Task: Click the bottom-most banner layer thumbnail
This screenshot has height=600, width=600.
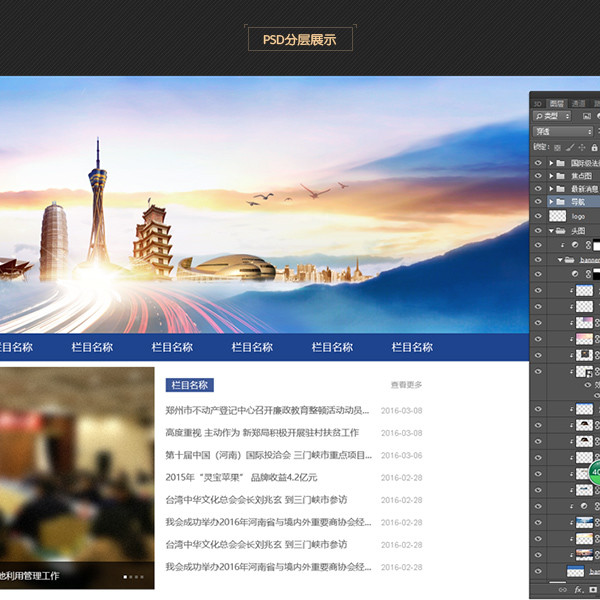Action: pyautogui.click(x=576, y=571)
